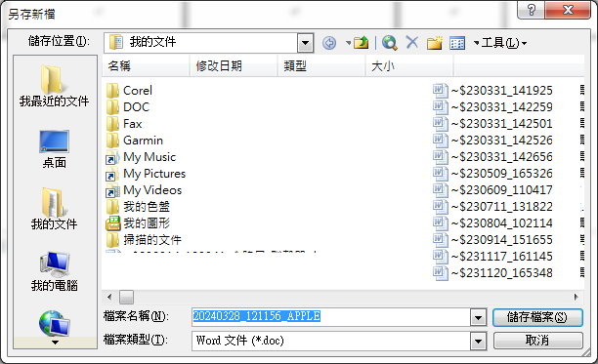Select the DOC folder

point(128,107)
